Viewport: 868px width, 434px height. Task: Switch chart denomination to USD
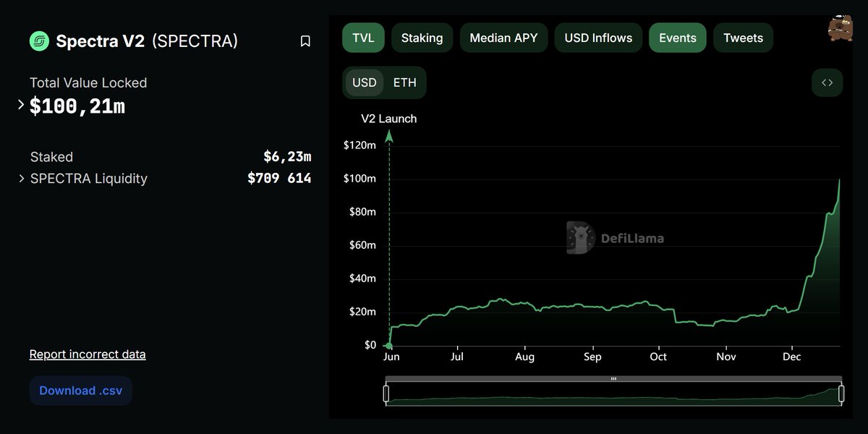coord(365,82)
